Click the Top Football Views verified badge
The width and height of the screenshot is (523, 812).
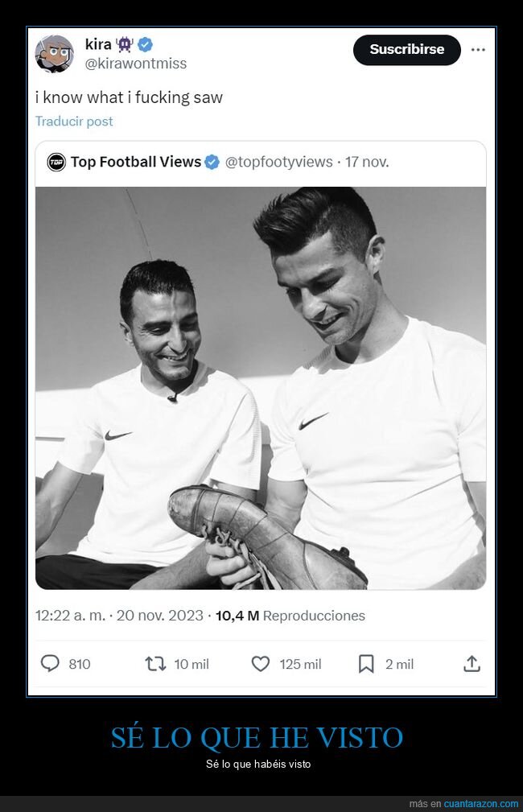tap(212, 162)
